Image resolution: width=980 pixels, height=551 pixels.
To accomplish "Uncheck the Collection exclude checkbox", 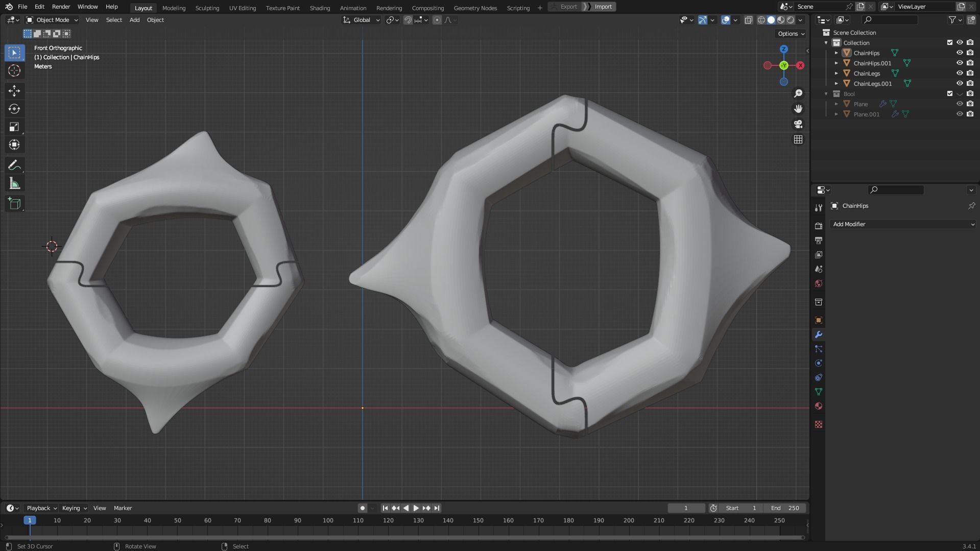I will pos(950,42).
